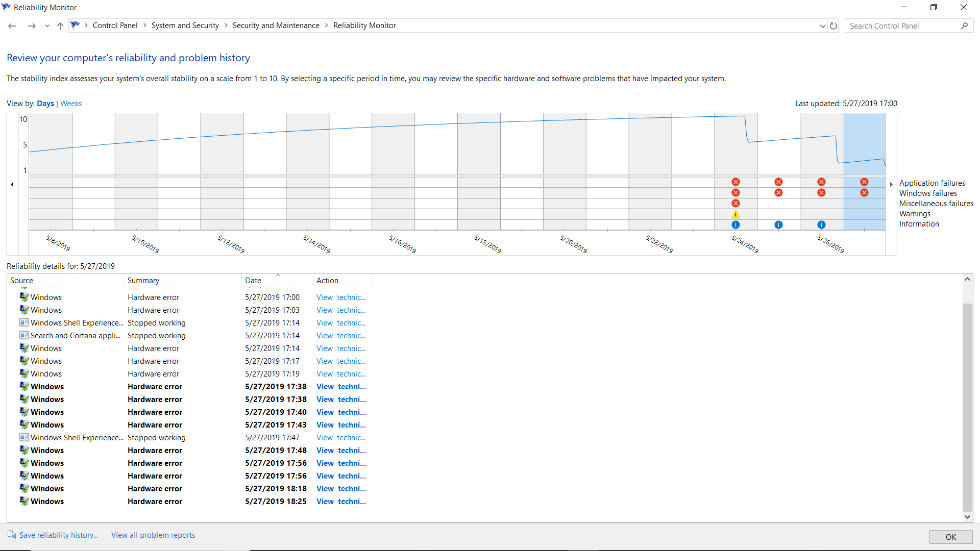This screenshot has width=980, height=551.
Task: Select Windows failure icon on 5/24/2019
Action: point(736,193)
